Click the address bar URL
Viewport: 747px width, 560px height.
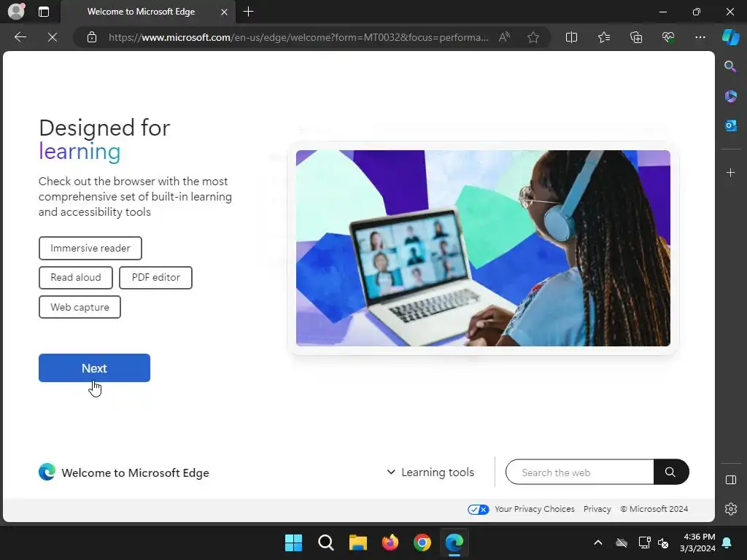pos(298,37)
